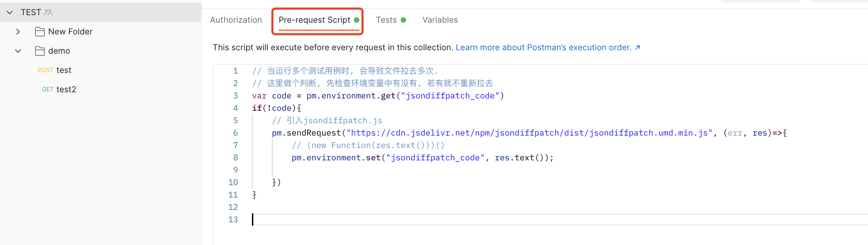
Task: Click the jsdelivr URL string in code
Action: [x=529, y=133]
